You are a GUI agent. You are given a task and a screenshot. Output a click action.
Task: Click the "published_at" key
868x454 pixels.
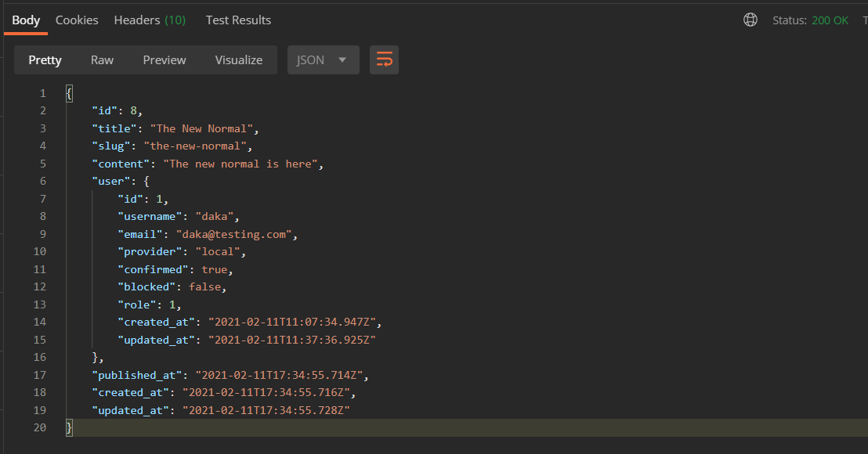[x=137, y=375]
